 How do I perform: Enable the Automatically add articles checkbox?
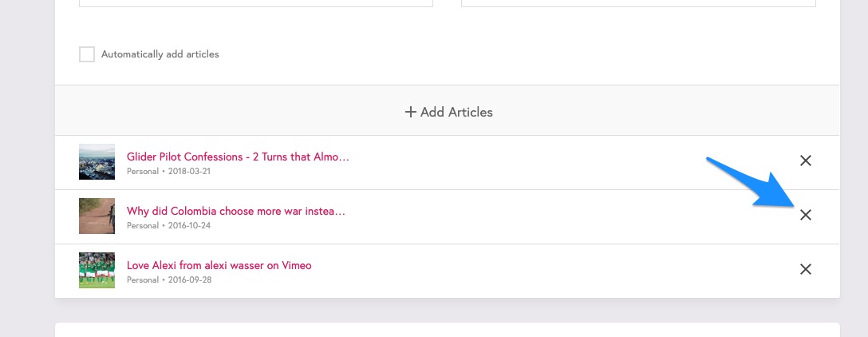87,54
